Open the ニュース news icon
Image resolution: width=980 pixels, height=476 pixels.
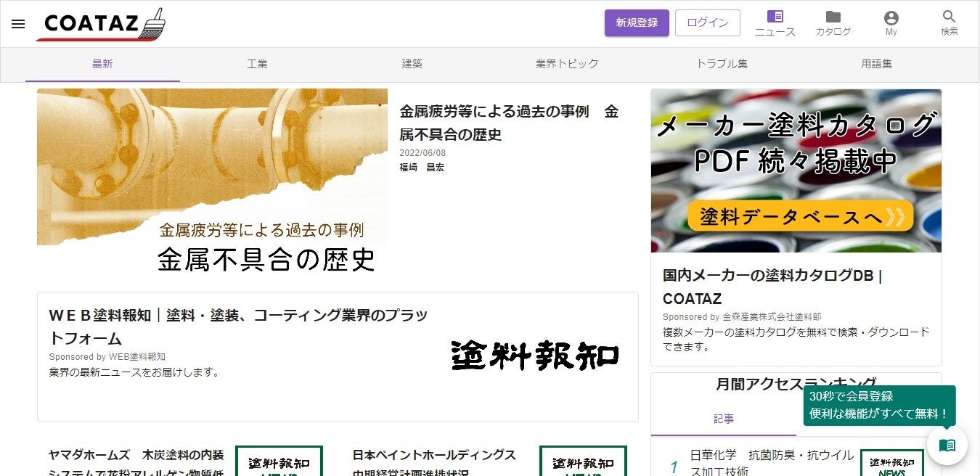[x=775, y=23]
